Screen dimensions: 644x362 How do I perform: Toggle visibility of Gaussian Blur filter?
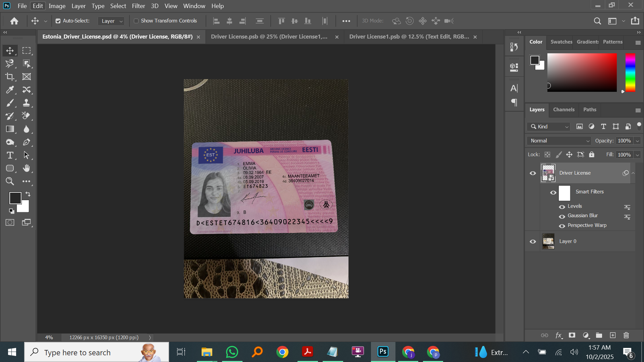coord(562,216)
